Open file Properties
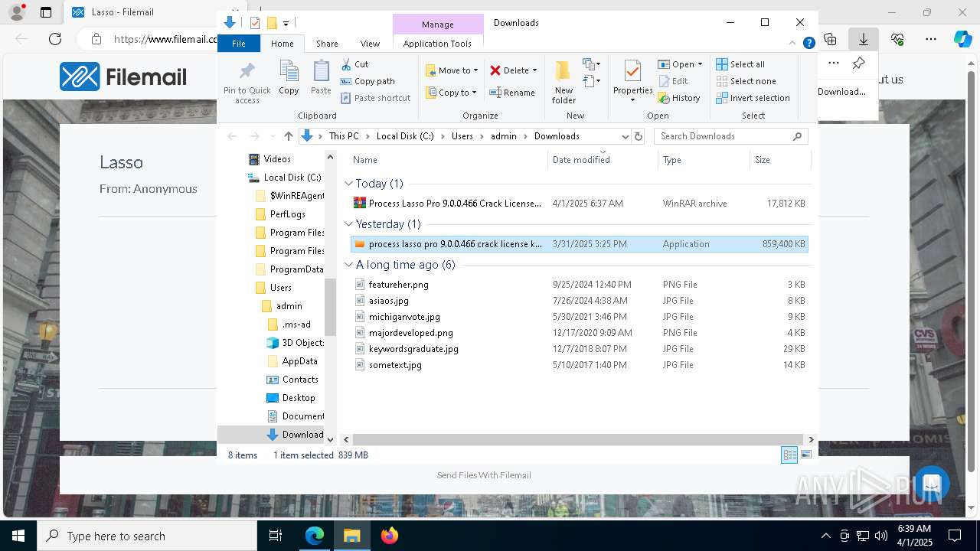Image resolution: width=980 pixels, height=551 pixels. tap(632, 83)
